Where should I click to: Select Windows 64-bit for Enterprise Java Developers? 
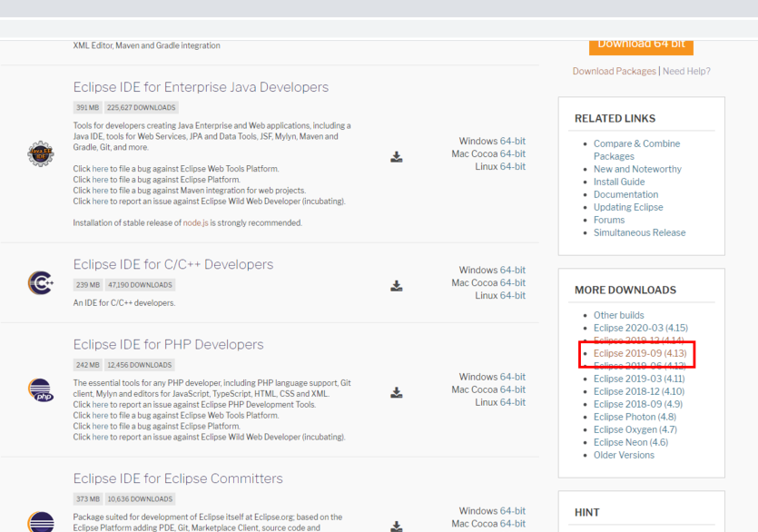[512, 141]
